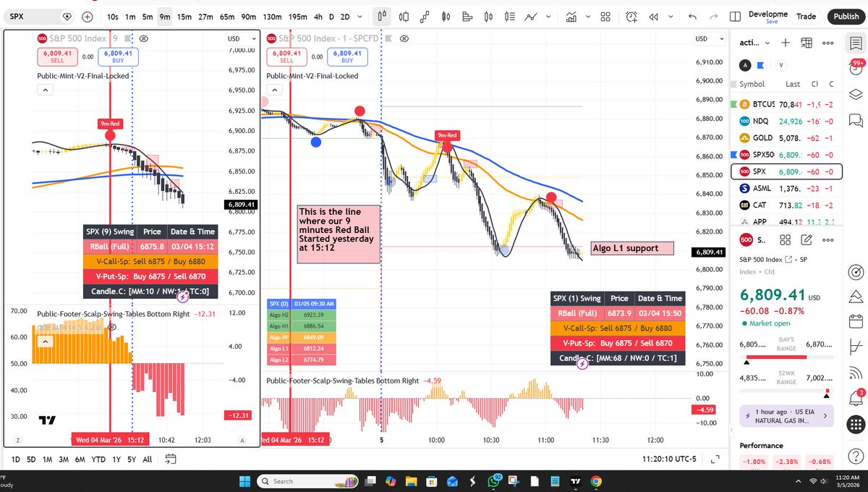The width and height of the screenshot is (868, 492).
Task: Click the Save link under layout name
Action: (772, 22)
